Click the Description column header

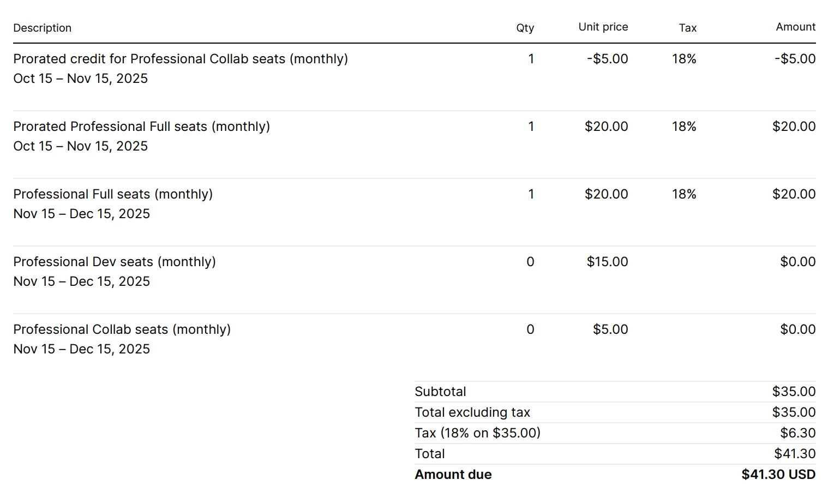(x=42, y=28)
